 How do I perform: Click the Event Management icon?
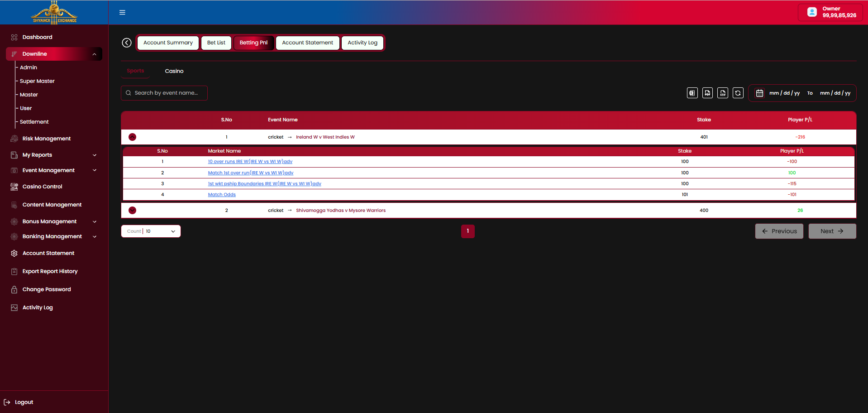14,170
